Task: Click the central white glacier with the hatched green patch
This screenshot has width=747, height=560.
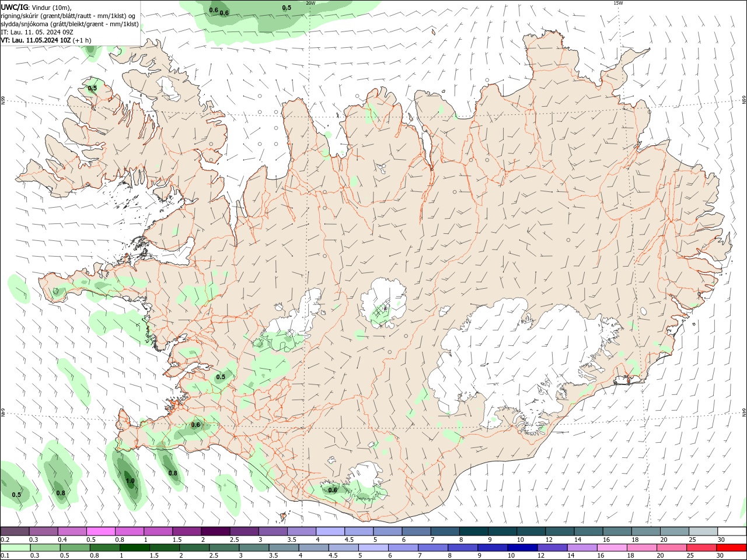Action: tap(384, 302)
